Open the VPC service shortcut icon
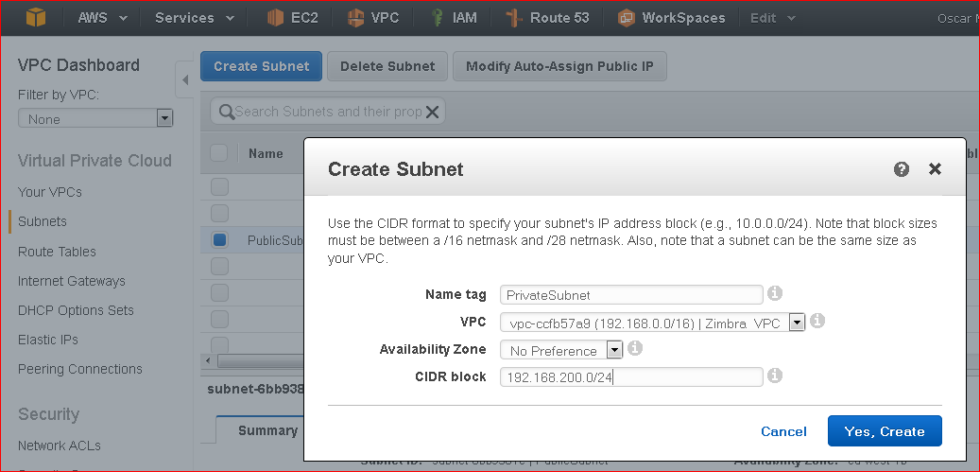 [x=355, y=18]
